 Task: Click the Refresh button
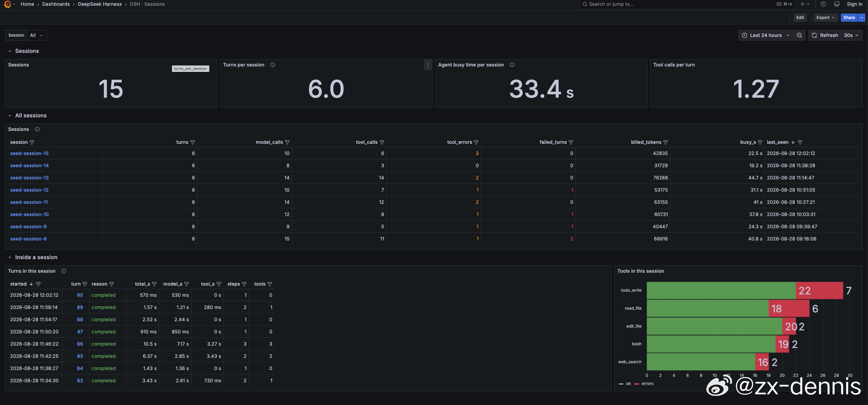pos(825,35)
